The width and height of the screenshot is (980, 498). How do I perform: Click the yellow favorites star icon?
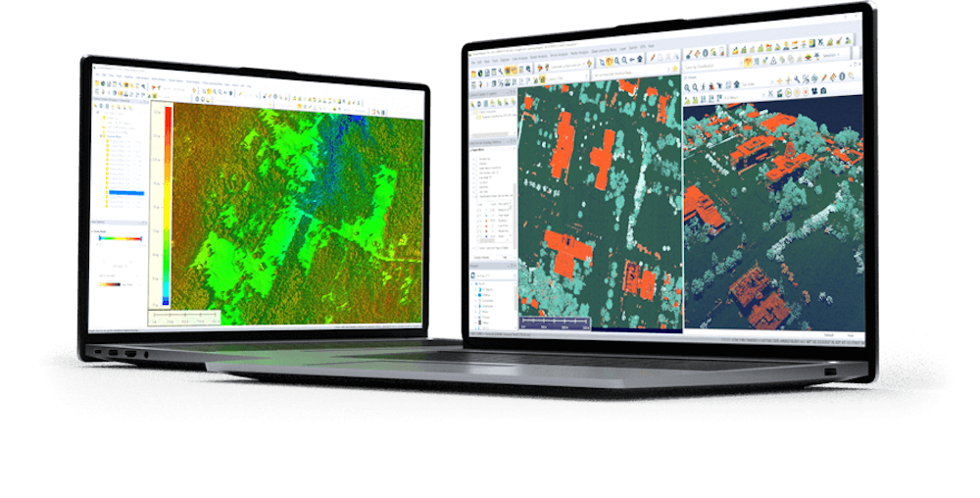point(675,68)
